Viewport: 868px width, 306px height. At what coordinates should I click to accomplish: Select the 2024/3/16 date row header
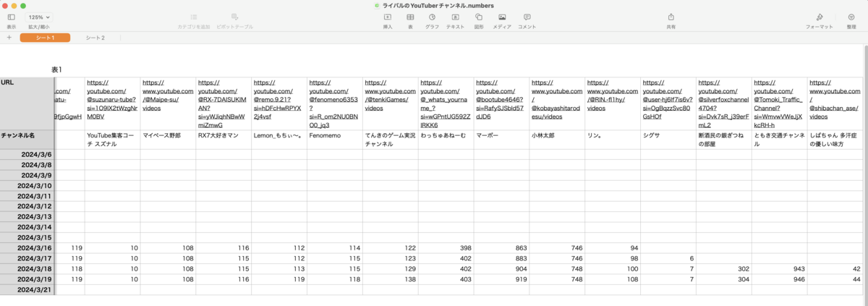pyautogui.click(x=27, y=248)
